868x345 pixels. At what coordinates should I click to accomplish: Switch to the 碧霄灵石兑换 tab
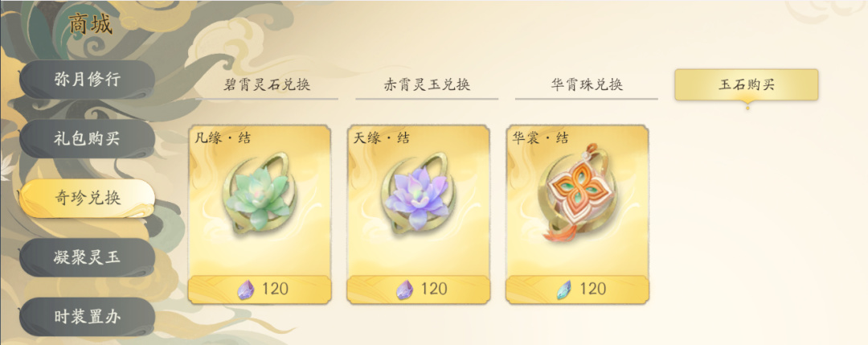(x=267, y=84)
